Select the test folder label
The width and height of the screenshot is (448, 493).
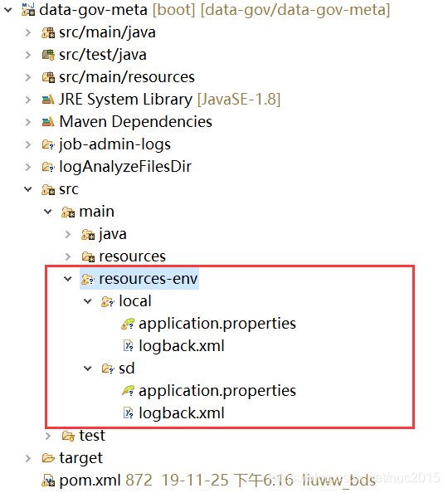[x=92, y=436]
